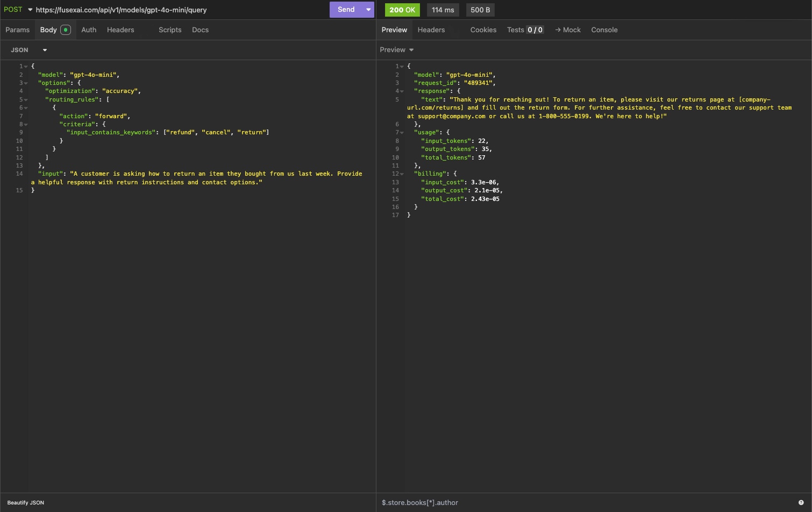Switch to the Scripts tab
The width and height of the screenshot is (812, 512).
(x=170, y=30)
